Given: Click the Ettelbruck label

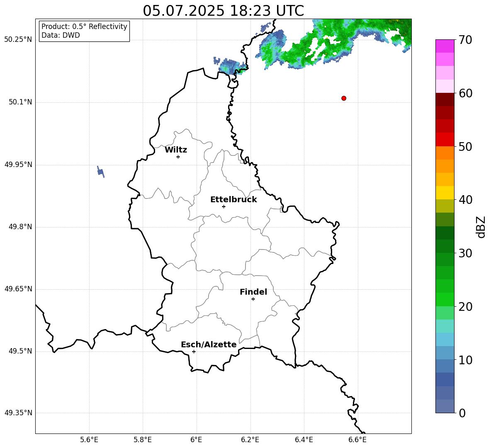Looking at the screenshot, I should [x=233, y=200].
